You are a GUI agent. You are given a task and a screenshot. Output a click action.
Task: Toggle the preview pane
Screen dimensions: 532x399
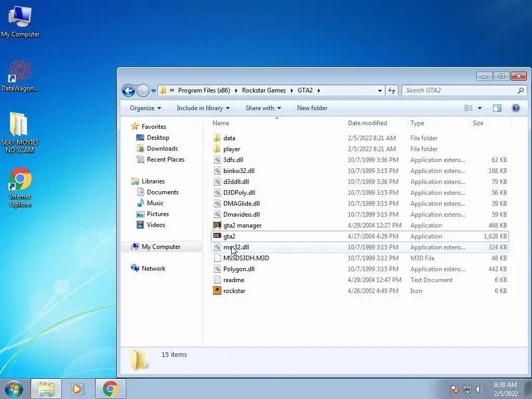(497, 108)
